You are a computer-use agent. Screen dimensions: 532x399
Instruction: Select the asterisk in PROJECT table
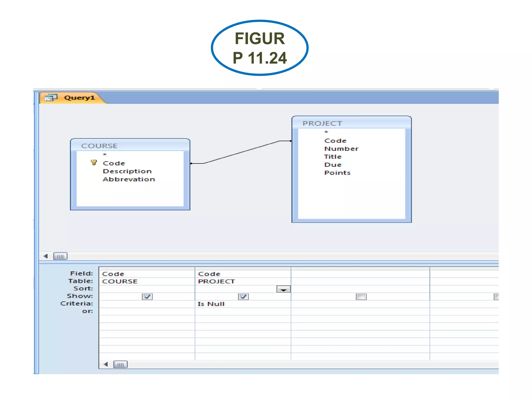(326, 132)
